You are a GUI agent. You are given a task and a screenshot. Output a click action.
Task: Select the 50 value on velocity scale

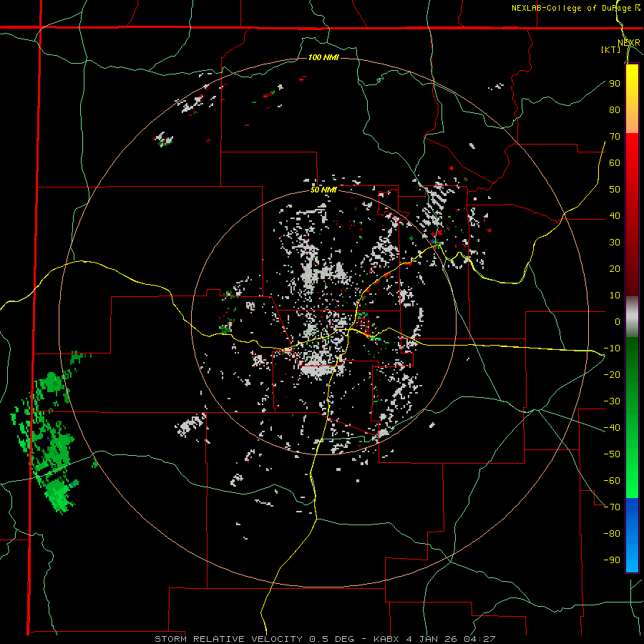point(615,190)
